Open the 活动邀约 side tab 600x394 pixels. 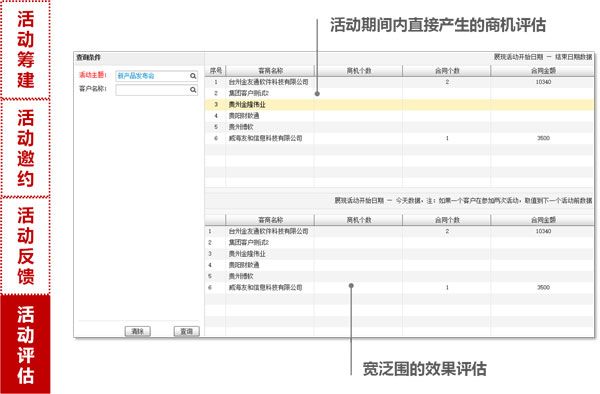click(25, 148)
